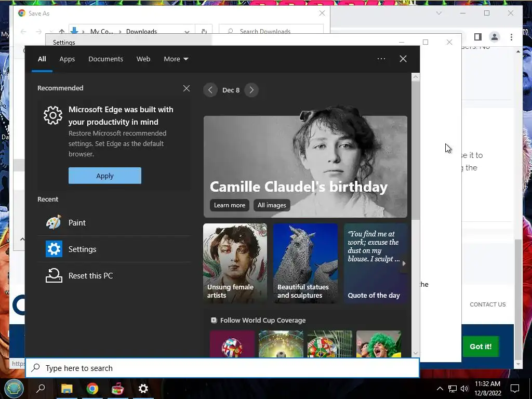532x399 pixels.
Task: Click Up arrow in Save As dialog
Action: tap(61, 31)
